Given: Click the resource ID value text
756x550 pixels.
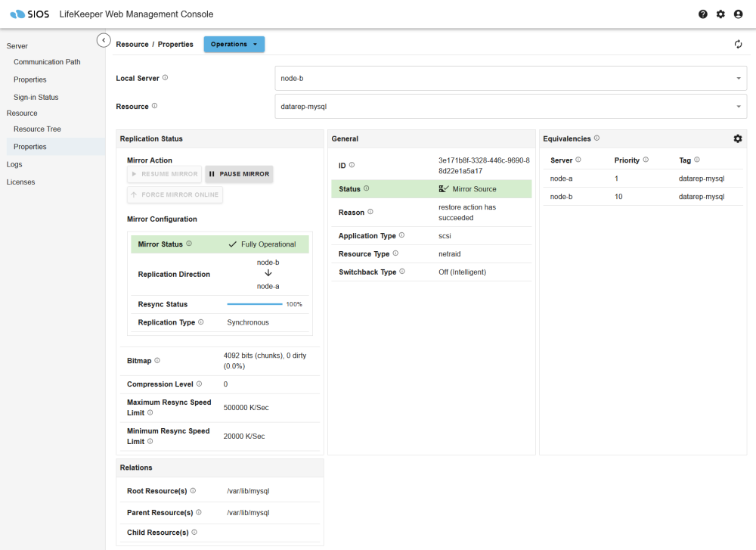Looking at the screenshot, I should (x=484, y=166).
